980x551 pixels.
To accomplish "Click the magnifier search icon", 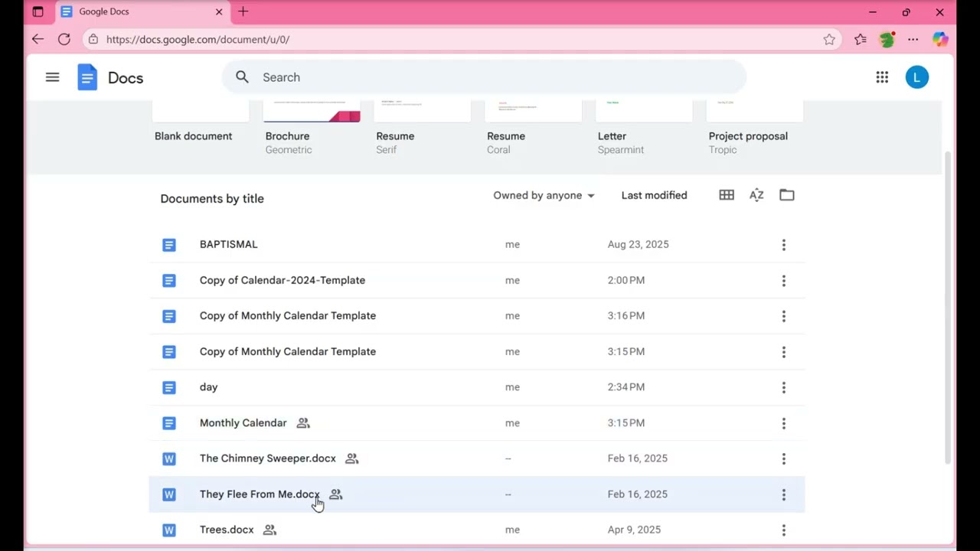I will pyautogui.click(x=242, y=77).
